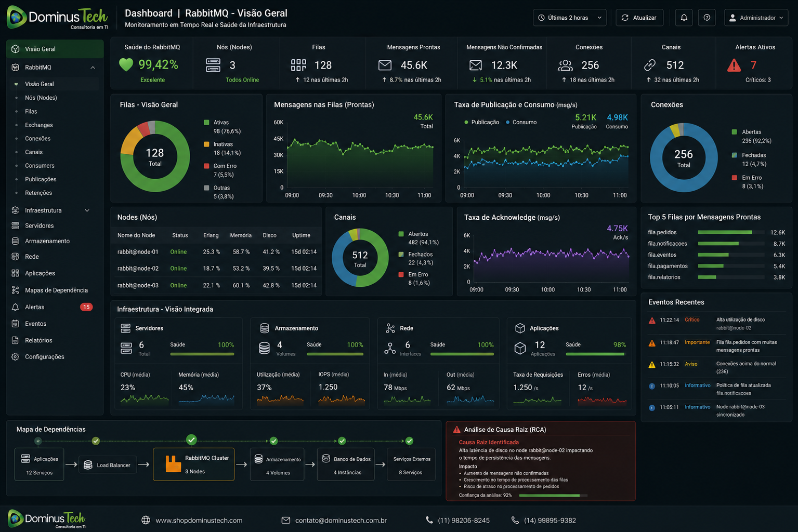
Task: Toggle the Consumo legend series
Action: pos(521,122)
